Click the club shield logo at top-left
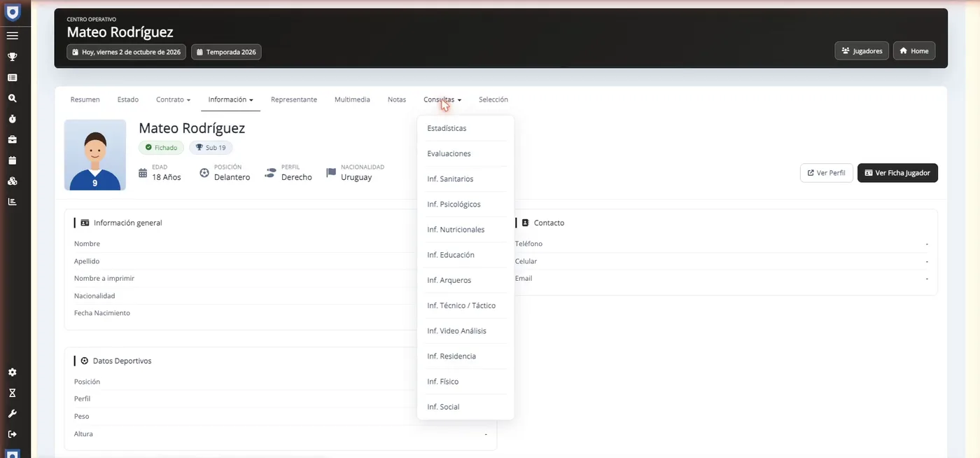This screenshot has height=458, width=980. pos(13,12)
